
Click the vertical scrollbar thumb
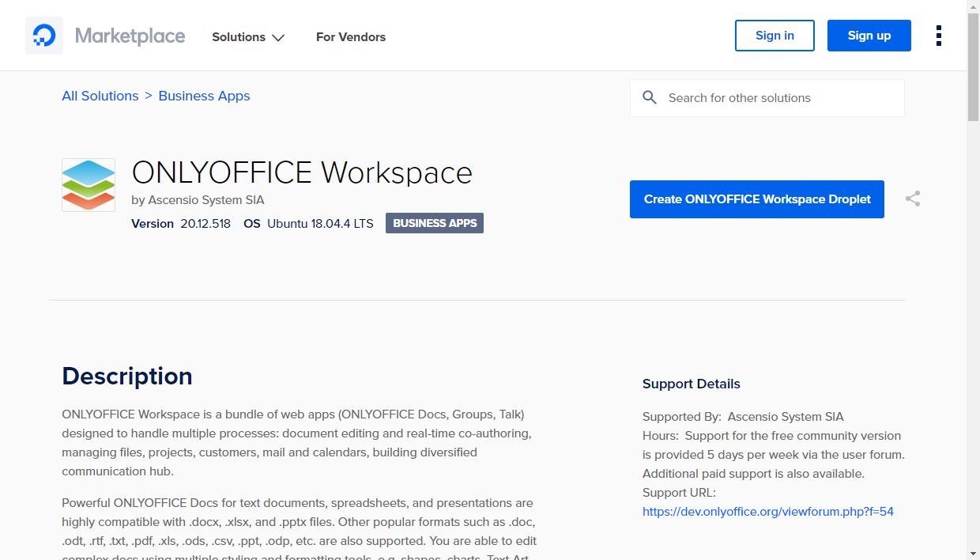(973, 67)
